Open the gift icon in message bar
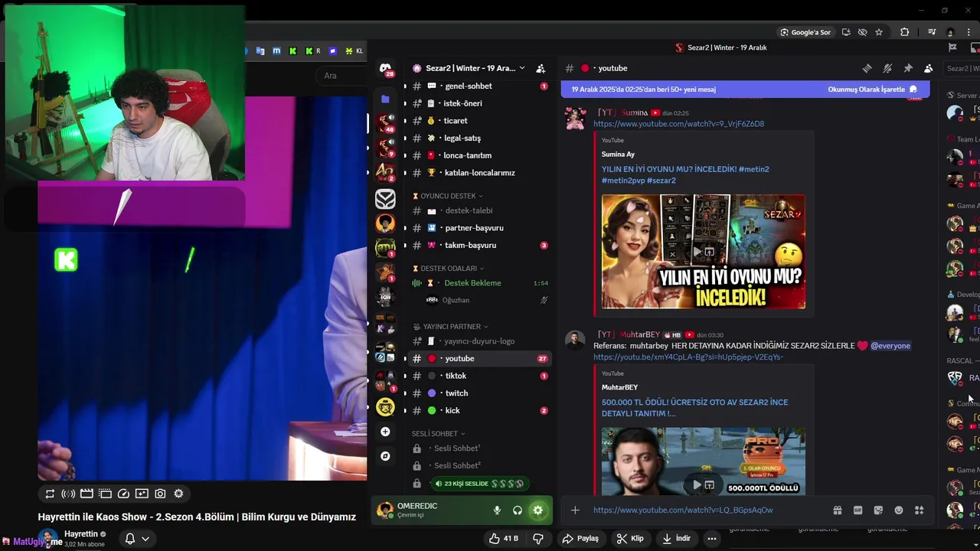Image resolution: width=980 pixels, height=551 pixels. tap(838, 510)
